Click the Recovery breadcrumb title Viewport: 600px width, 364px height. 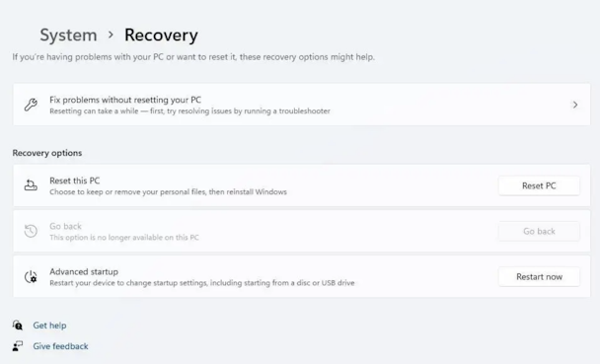tap(161, 36)
